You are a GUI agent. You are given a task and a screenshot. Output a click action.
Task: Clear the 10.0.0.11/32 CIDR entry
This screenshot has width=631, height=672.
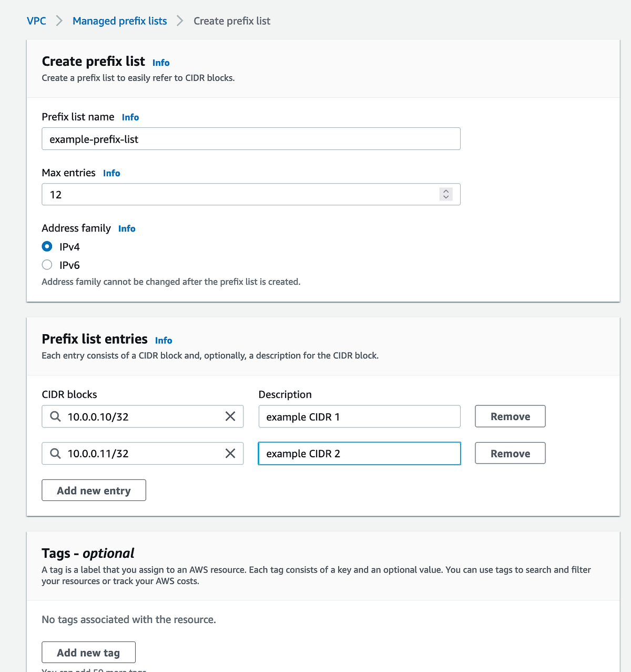coord(230,453)
